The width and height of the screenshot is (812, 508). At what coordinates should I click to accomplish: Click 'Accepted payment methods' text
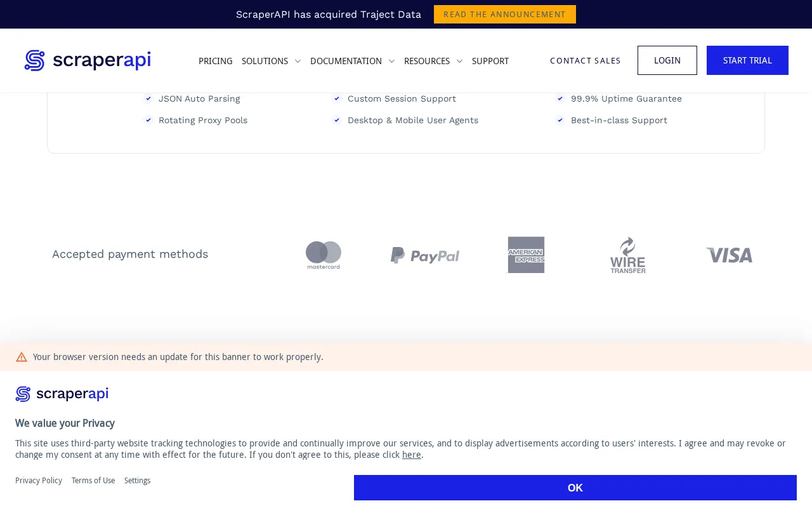click(130, 254)
